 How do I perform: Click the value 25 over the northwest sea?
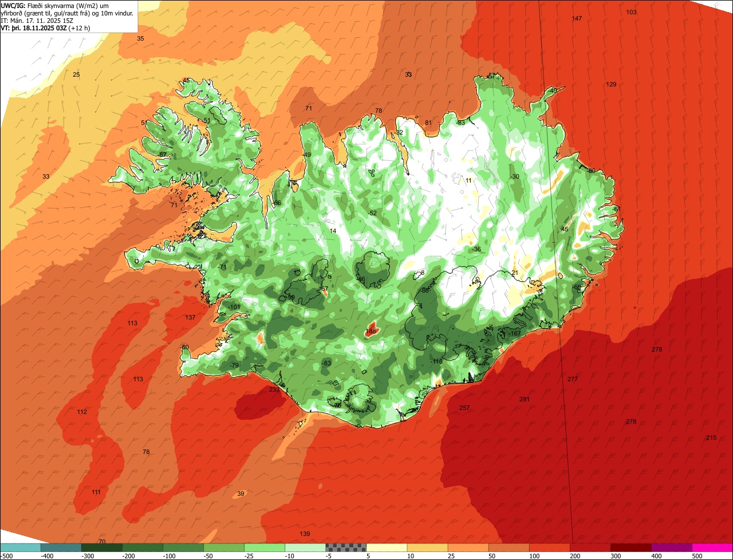click(x=76, y=75)
